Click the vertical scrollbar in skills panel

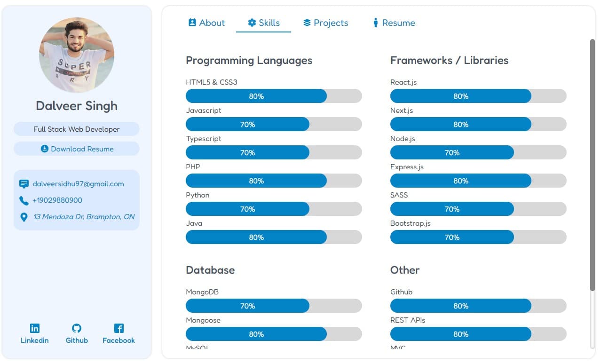[x=592, y=165]
